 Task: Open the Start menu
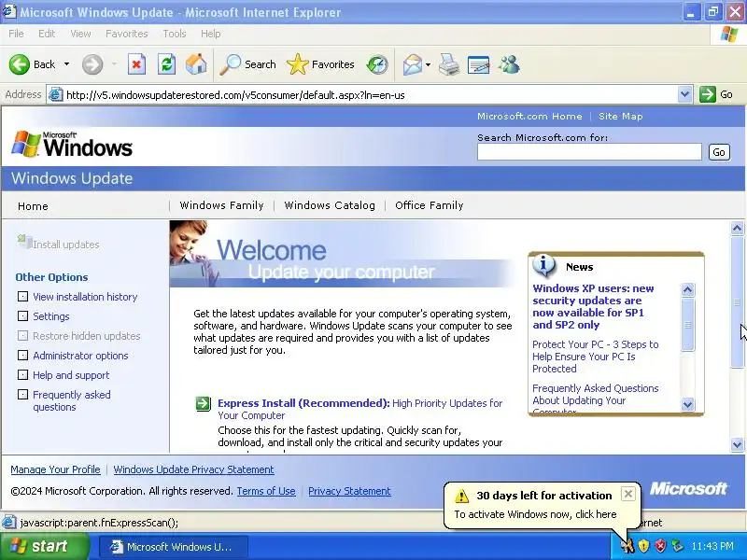44,546
